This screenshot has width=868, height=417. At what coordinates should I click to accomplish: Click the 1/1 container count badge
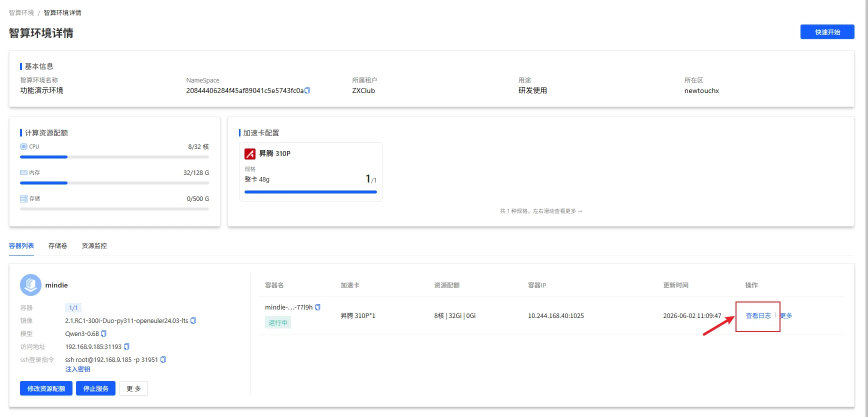pos(73,307)
